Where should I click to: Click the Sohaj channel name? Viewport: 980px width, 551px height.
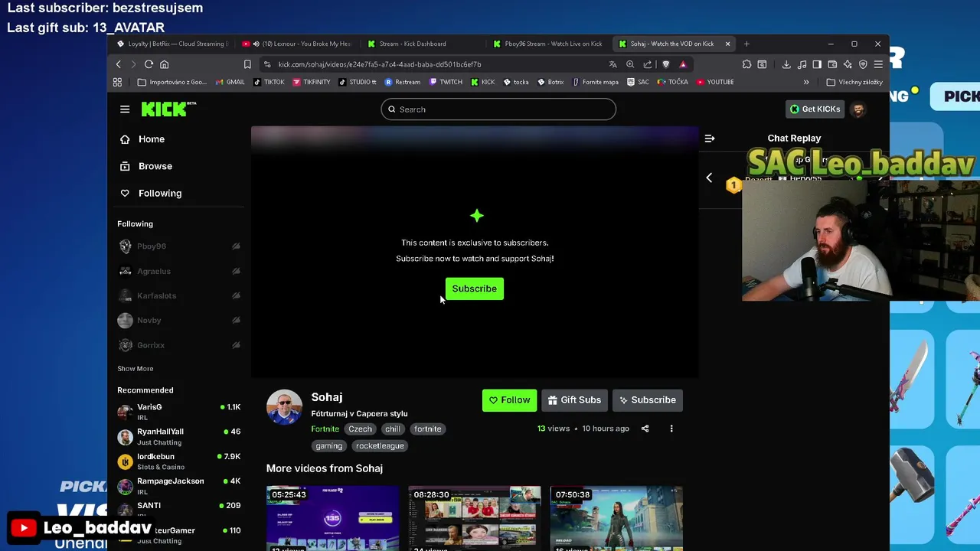point(327,397)
